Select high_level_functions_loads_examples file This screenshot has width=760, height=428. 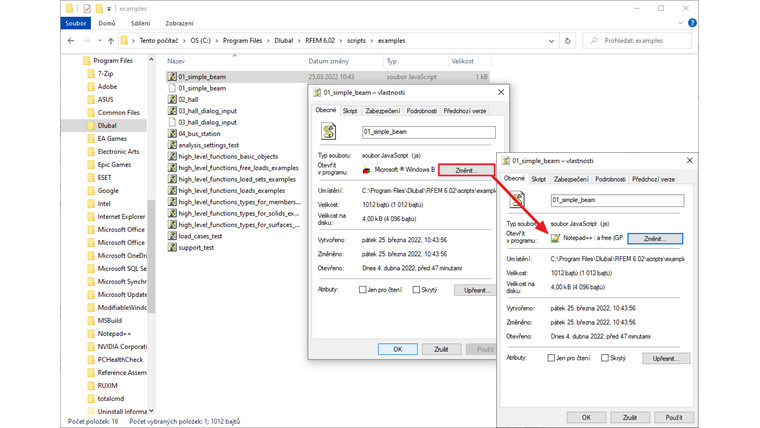(x=232, y=190)
